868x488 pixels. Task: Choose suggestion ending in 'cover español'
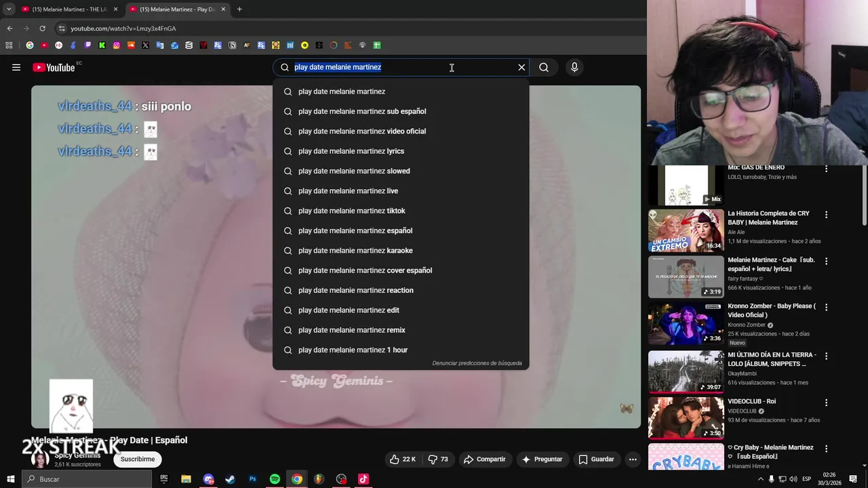point(401,270)
